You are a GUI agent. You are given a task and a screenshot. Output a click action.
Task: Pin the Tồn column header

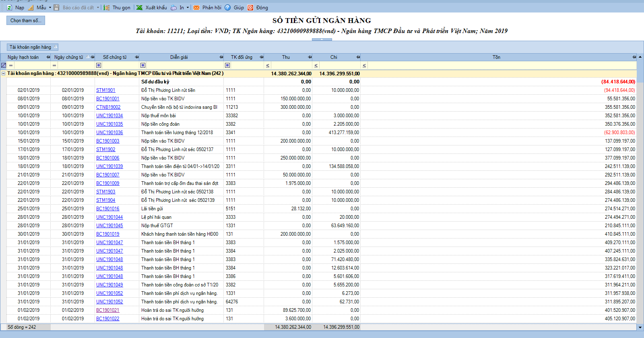coord(634,57)
